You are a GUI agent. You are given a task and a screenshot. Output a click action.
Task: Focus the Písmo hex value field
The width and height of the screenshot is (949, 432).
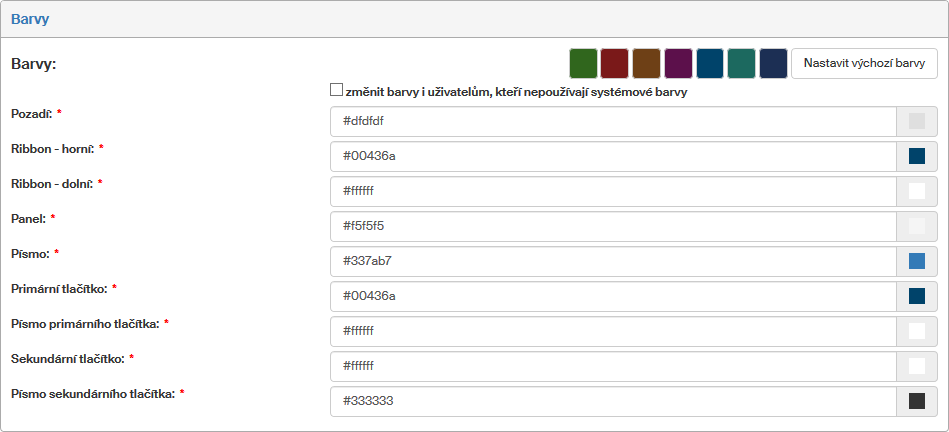point(612,261)
